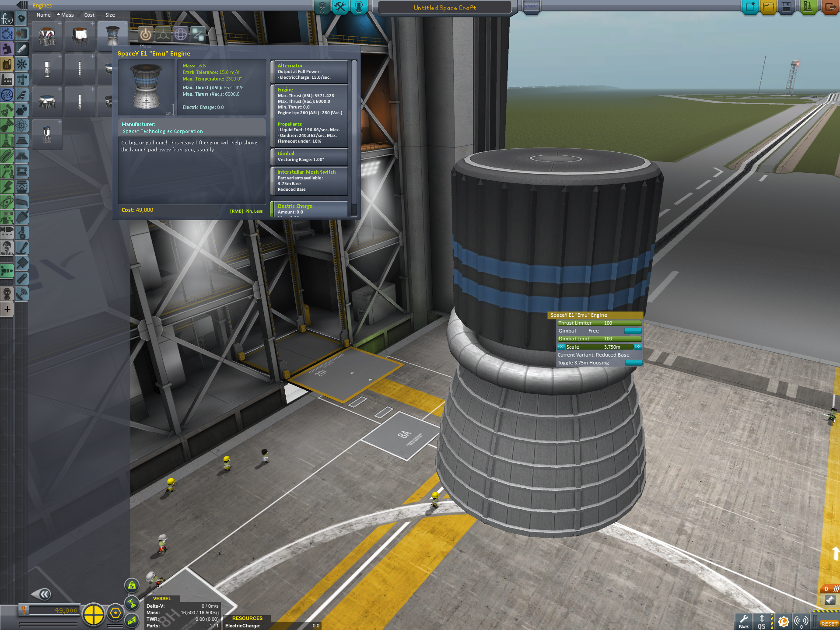The width and height of the screenshot is (840, 630).
Task: Open the Structural subcategory crane icon
Action: click(x=21, y=80)
